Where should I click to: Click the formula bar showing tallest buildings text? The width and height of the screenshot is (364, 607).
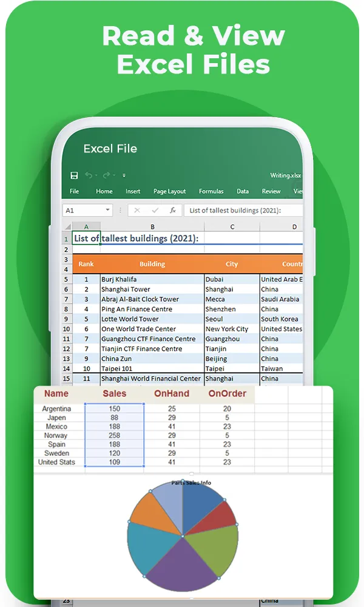coord(243,210)
